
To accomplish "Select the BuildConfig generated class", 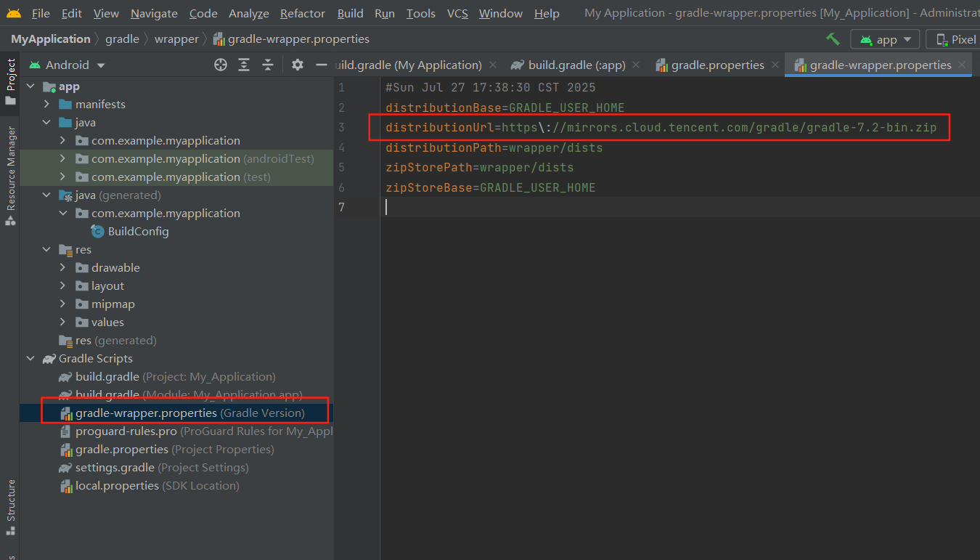I will pos(139,231).
